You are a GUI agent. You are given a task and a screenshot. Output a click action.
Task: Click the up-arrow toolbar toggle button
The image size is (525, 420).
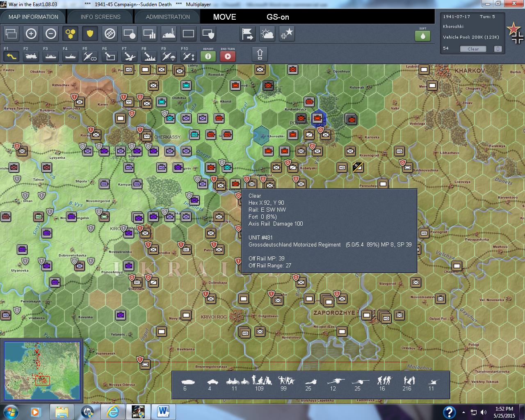(x=260, y=55)
